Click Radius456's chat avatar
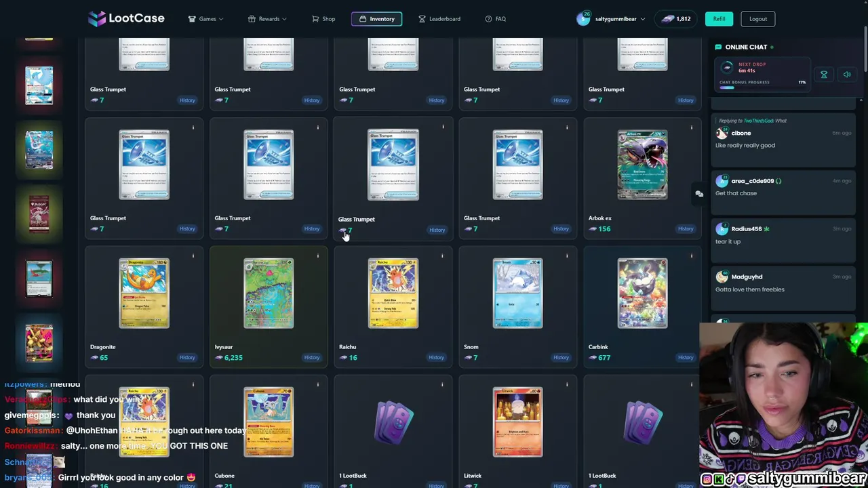The width and height of the screenshot is (868, 488). tap(722, 229)
